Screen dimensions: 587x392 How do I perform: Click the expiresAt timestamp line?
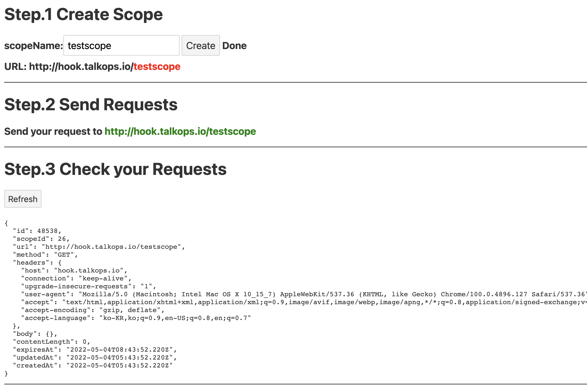click(x=95, y=350)
